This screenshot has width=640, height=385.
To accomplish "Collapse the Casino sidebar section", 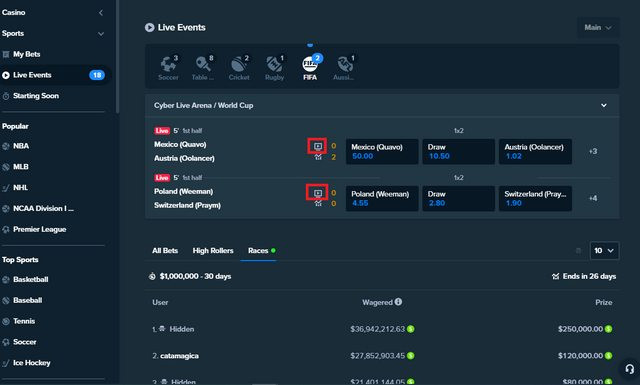I will [101, 13].
